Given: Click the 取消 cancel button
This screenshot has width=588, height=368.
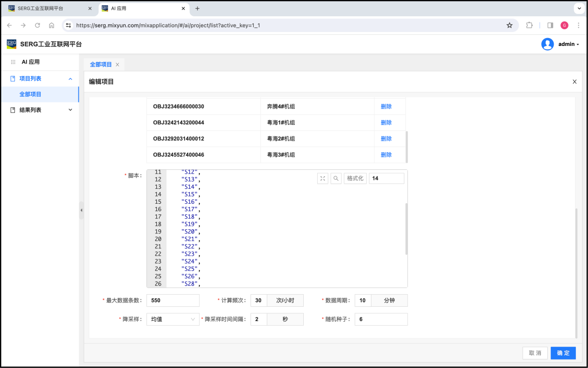Looking at the screenshot, I should coord(535,353).
